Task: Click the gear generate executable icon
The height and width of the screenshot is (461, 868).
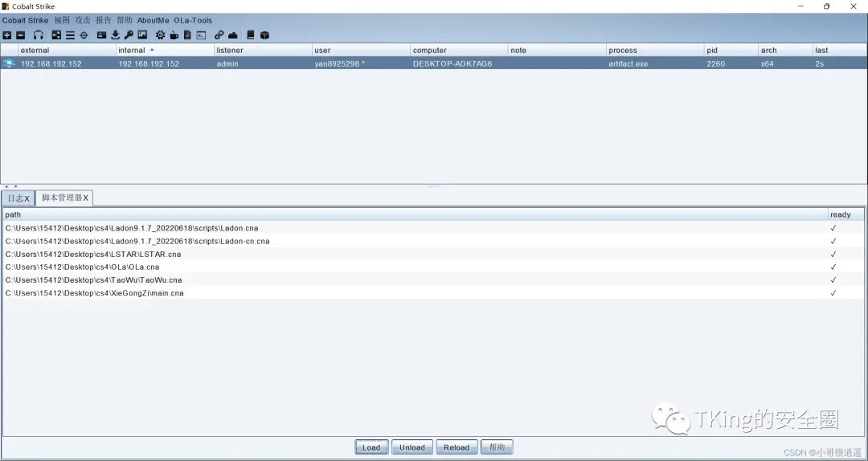Action: point(160,35)
